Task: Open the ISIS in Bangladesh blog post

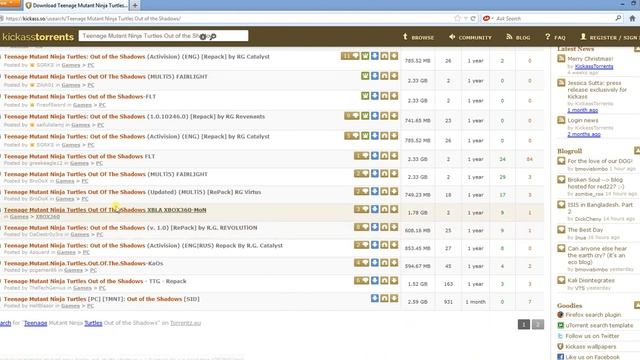Action: pos(600,208)
